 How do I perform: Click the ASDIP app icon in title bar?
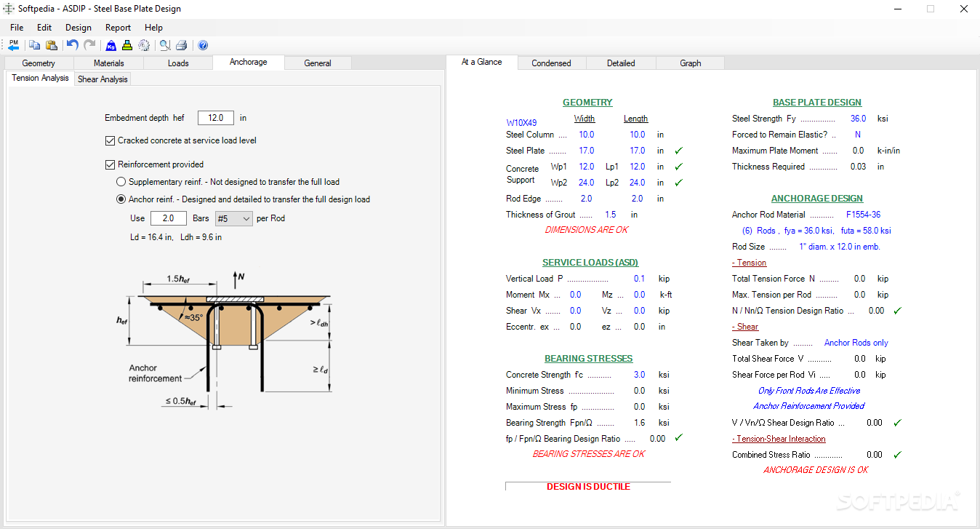coord(9,9)
